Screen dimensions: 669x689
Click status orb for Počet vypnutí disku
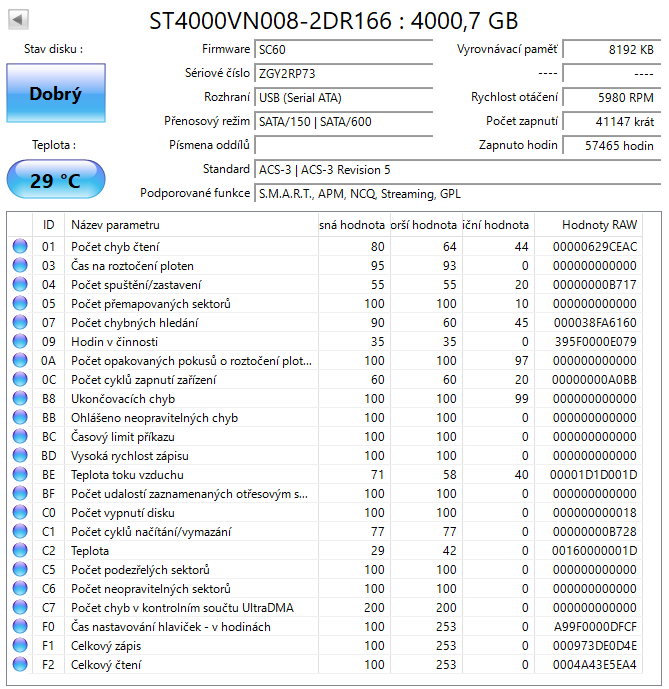coord(20,512)
